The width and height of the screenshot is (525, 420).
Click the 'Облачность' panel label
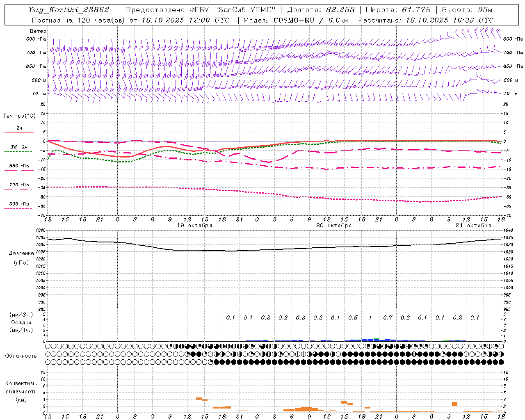coord(21,356)
